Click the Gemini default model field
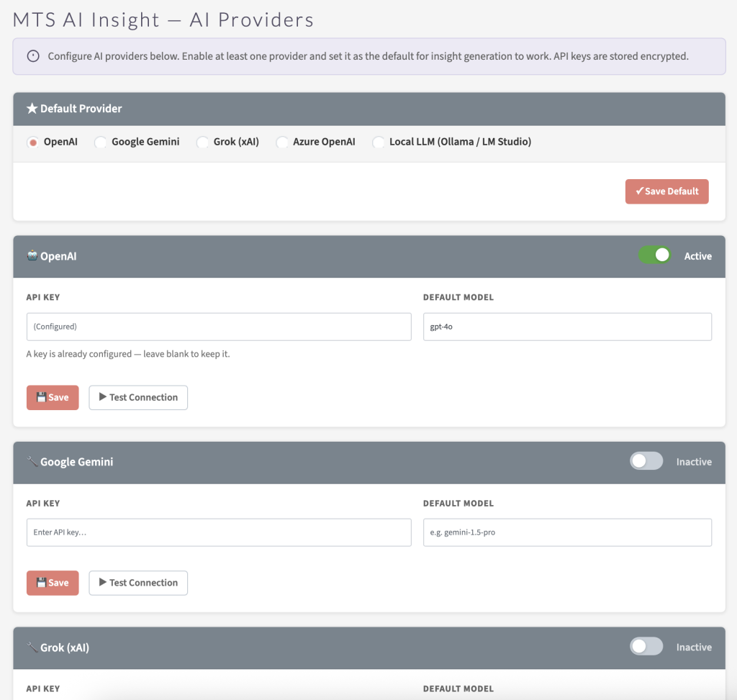Image resolution: width=737 pixels, height=700 pixels. coord(567,532)
